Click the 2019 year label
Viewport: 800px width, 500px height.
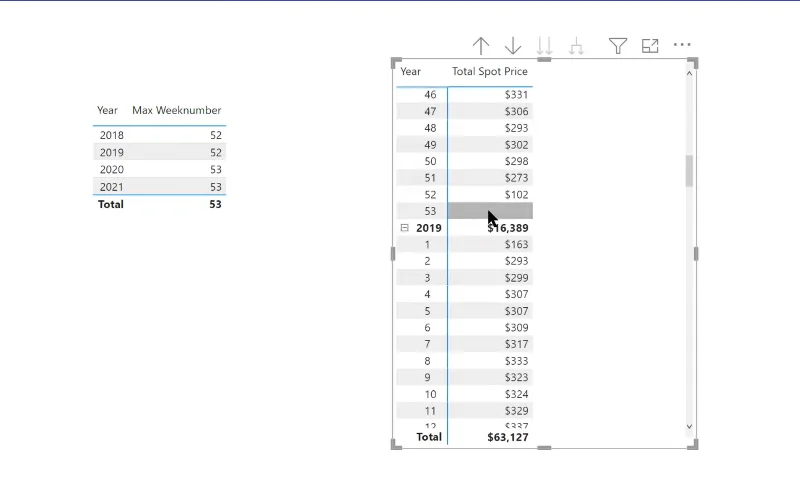(x=429, y=228)
